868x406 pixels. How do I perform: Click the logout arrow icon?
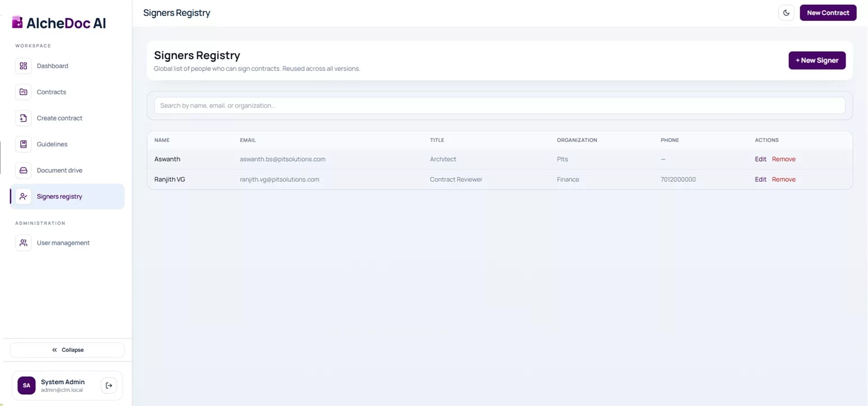pyautogui.click(x=109, y=385)
